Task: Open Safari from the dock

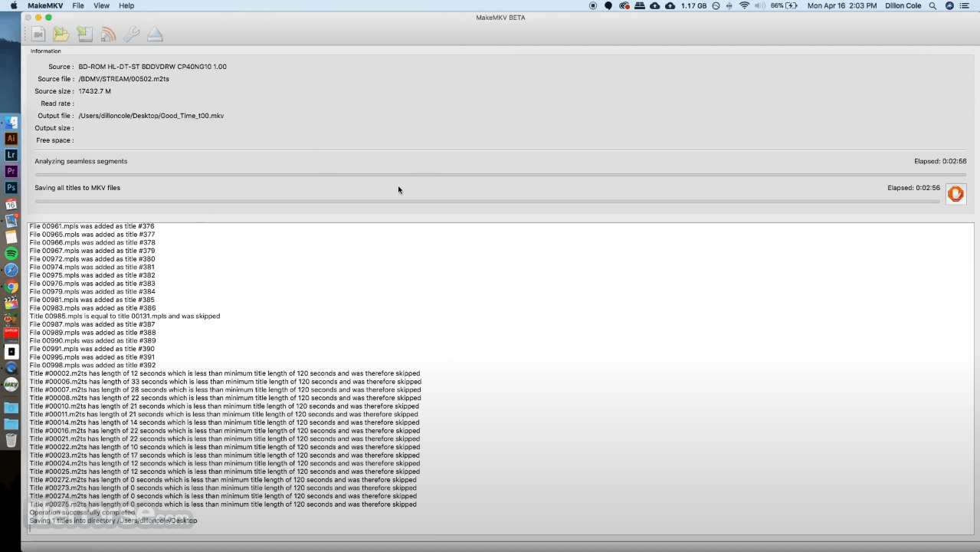Action: [11, 270]
